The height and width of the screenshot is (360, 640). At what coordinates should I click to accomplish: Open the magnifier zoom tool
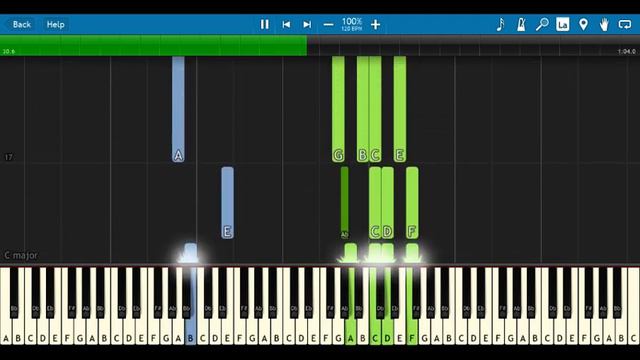[542, 24]
